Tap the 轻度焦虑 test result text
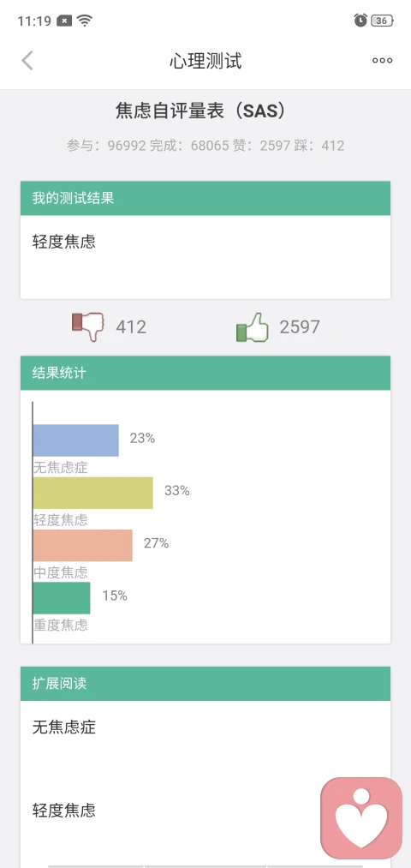411x868 pixels. pos(64,242)
